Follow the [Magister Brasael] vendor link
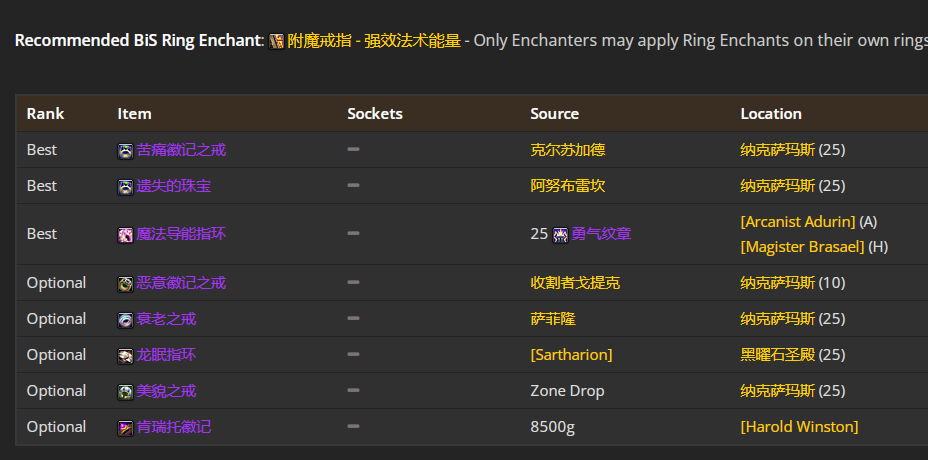 tap(803, 247)
